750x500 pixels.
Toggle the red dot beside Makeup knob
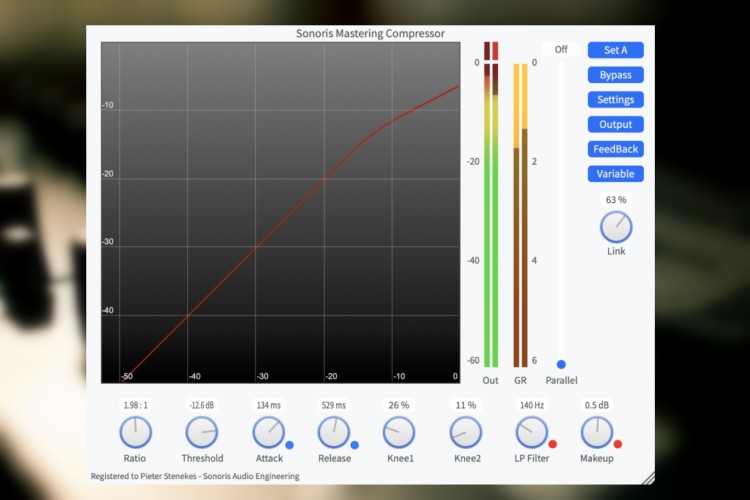pyautogui.click(x=618, y=444)
